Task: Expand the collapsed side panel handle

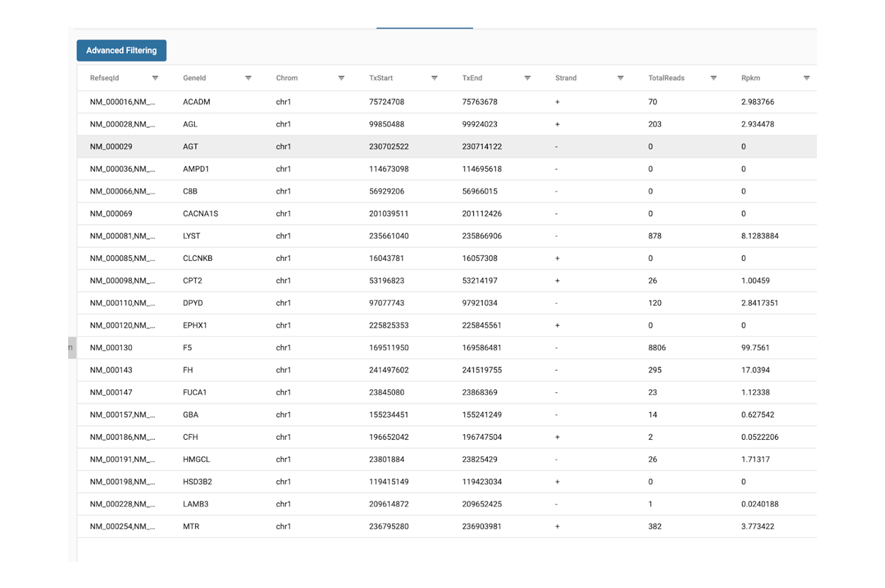Action: (x=71, y=348)
